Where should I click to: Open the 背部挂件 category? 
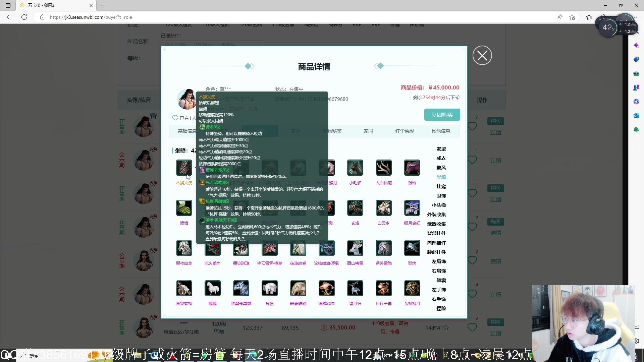(x=436, y=233)
